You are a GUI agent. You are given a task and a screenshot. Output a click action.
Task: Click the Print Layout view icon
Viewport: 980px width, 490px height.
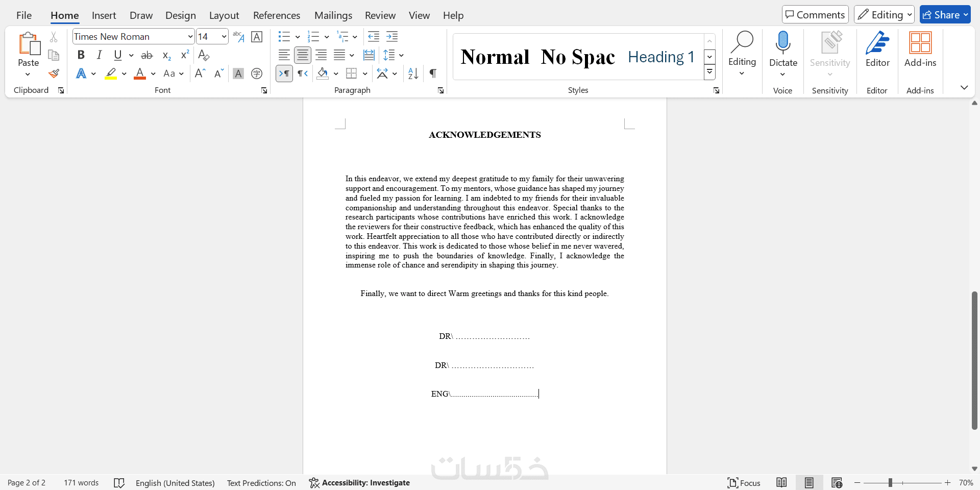[x=809, y=483]
